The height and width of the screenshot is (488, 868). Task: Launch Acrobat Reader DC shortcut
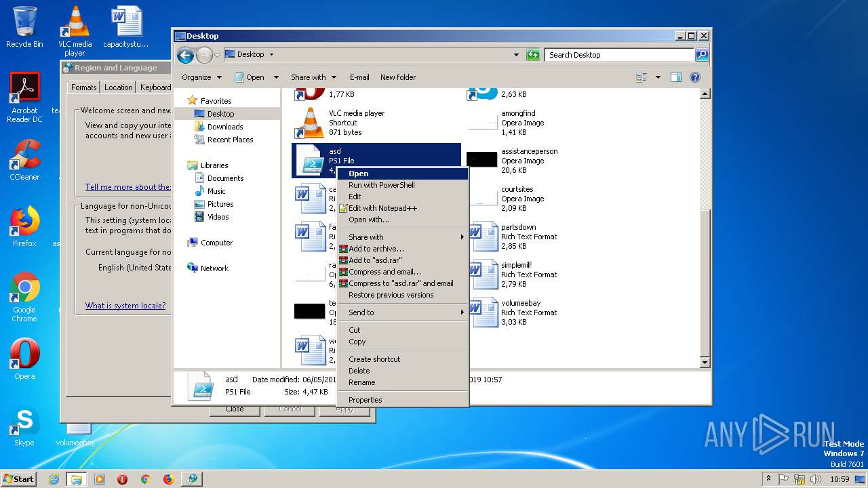click(24, 98)
